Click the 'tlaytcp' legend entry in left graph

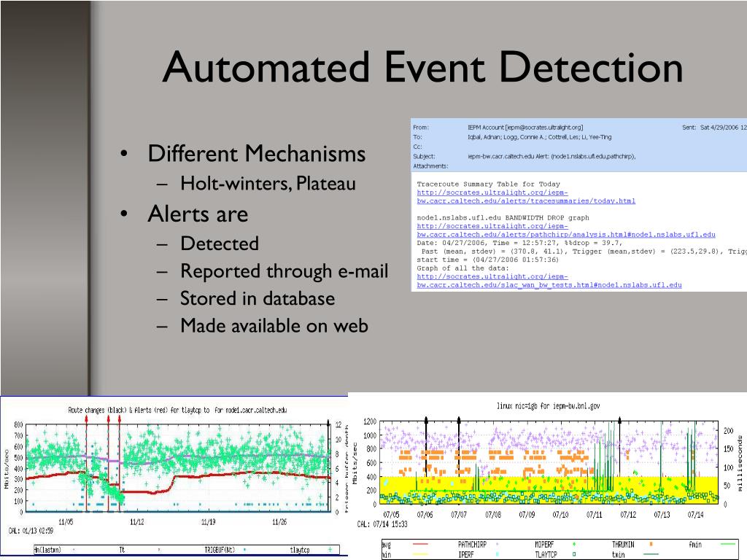pos(300,550)
